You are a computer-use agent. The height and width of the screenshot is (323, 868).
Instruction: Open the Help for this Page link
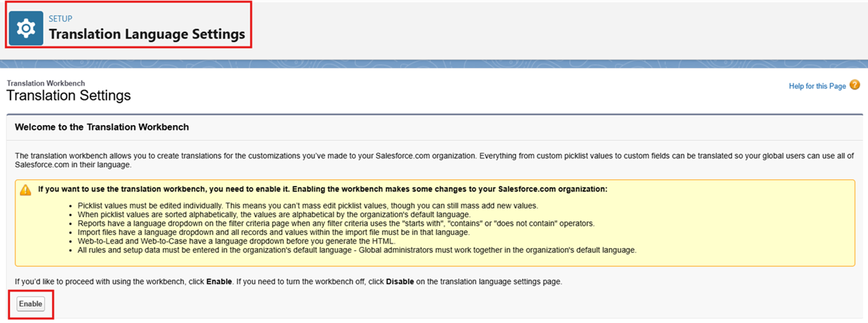point(817,86)
